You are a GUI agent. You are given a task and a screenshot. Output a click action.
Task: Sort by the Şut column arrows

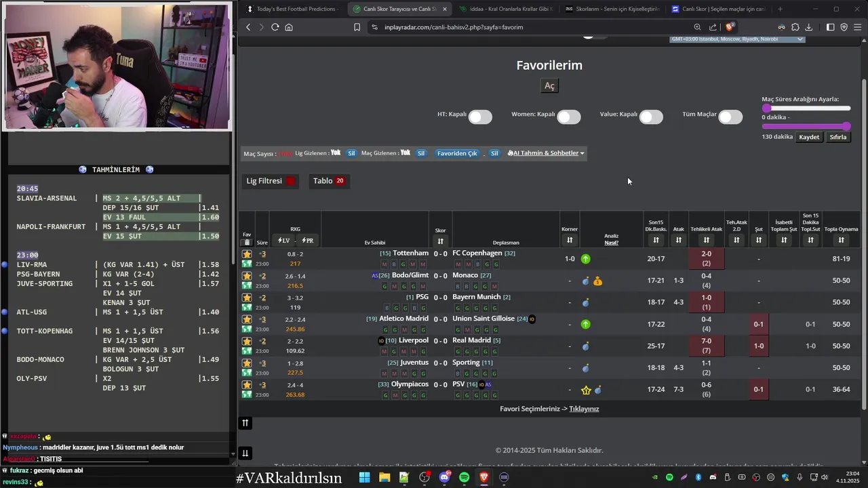point(758,240)
